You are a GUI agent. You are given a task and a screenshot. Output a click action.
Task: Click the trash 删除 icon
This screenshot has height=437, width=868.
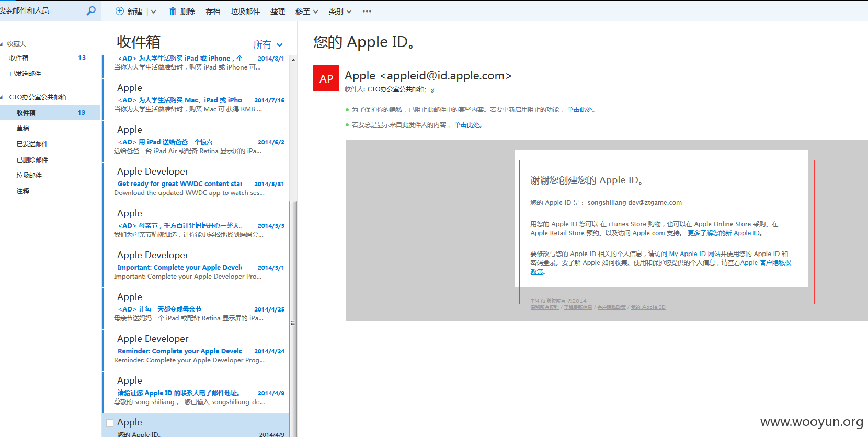(173, 11)
